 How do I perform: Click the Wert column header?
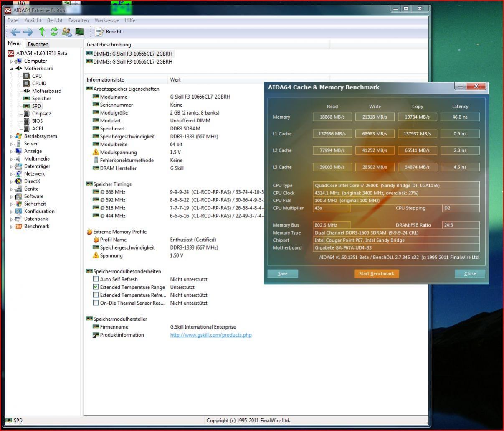click(x=249, y=80)
